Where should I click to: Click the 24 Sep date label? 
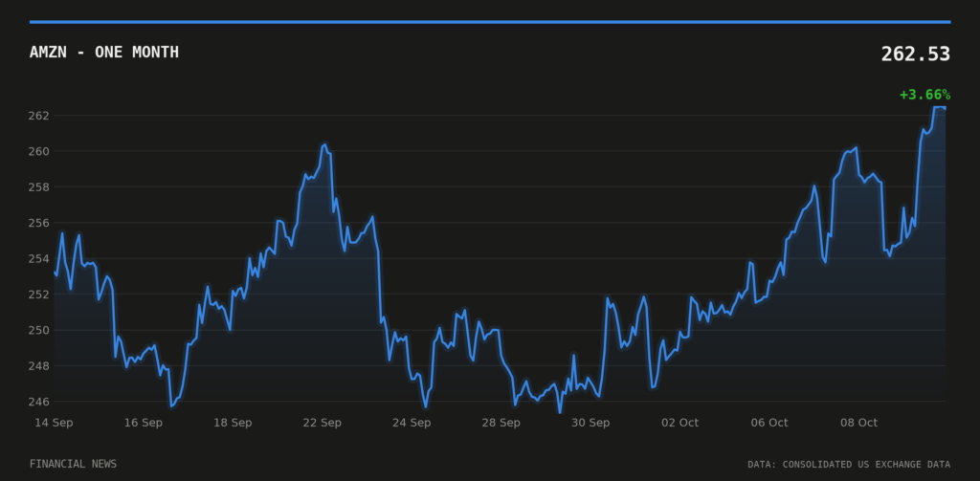click(412, 423)
